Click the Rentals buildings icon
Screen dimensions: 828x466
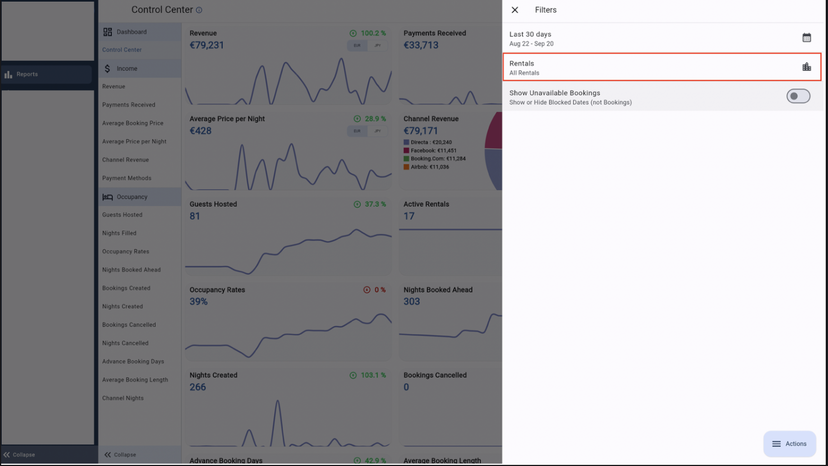806,67
